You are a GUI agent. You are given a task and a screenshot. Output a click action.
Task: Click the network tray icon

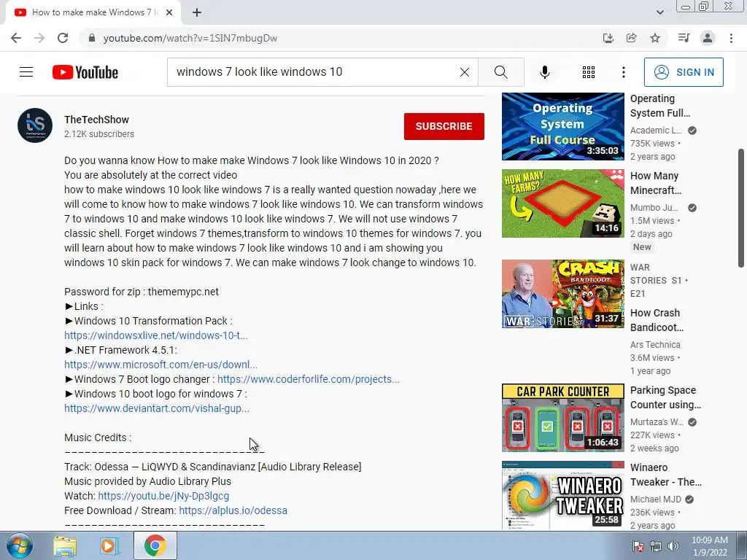[x=656, y=546]
